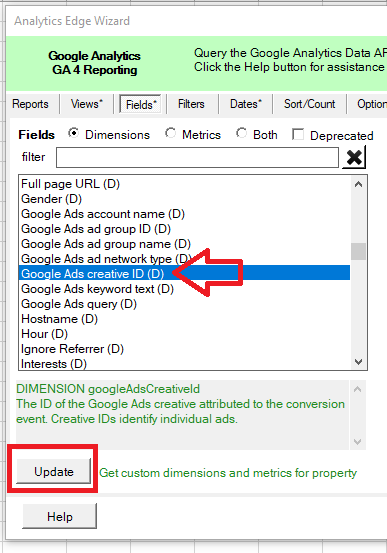387x553 pixels.
Task: Select the Dimensions radio button
Action: [73, 134]
